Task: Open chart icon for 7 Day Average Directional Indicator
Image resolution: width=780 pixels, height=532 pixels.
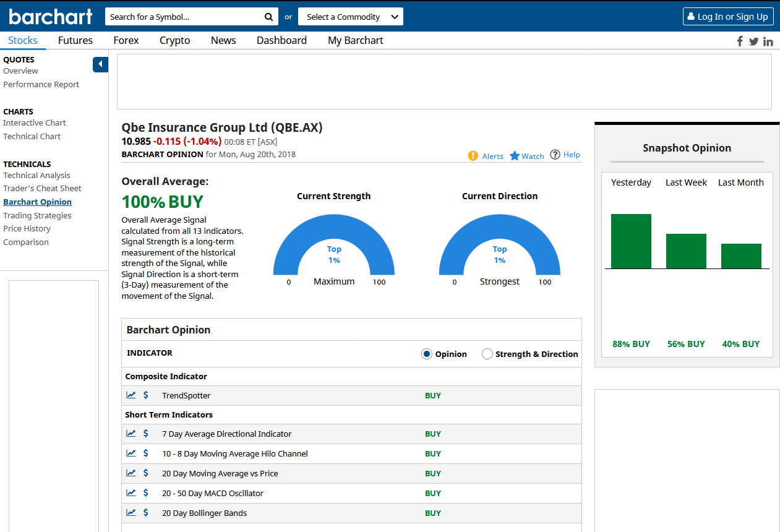Action: tap(131, 434)
